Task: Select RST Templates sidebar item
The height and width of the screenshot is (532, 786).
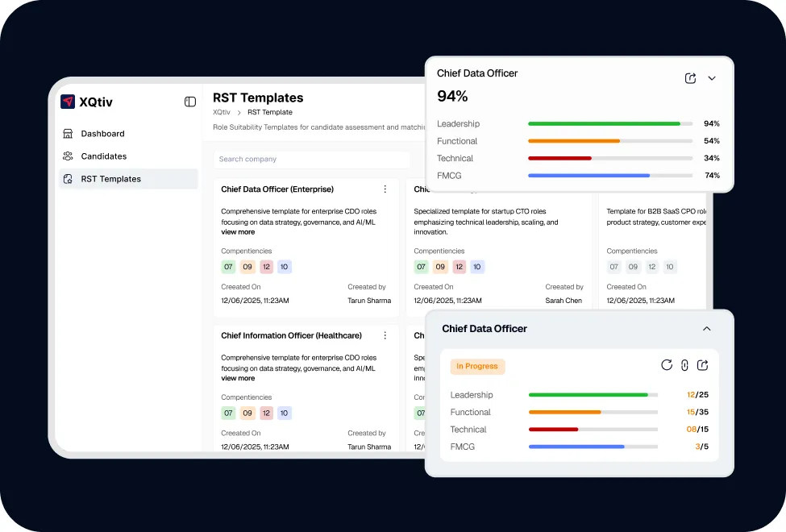Action: click(x=110, y=179)
